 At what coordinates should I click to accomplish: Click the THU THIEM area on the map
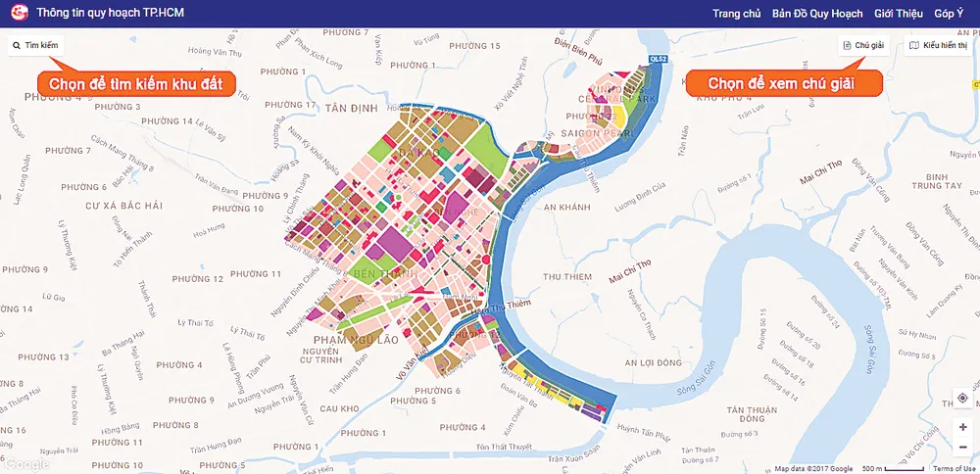pyautogui.click(x=566, y=276)
